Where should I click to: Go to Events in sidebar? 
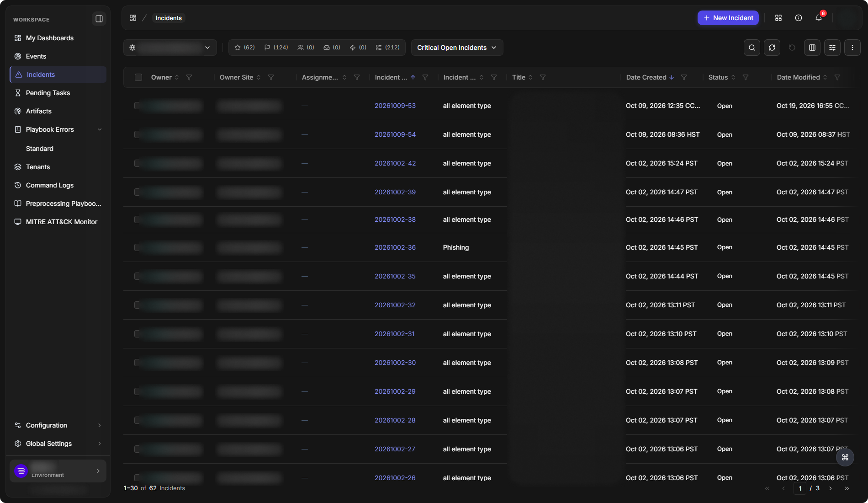point(58,56)
